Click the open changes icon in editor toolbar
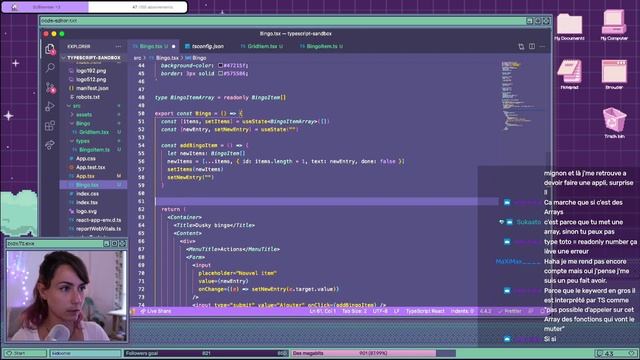This screenshot has height=360, width=640. pos(521,47)
